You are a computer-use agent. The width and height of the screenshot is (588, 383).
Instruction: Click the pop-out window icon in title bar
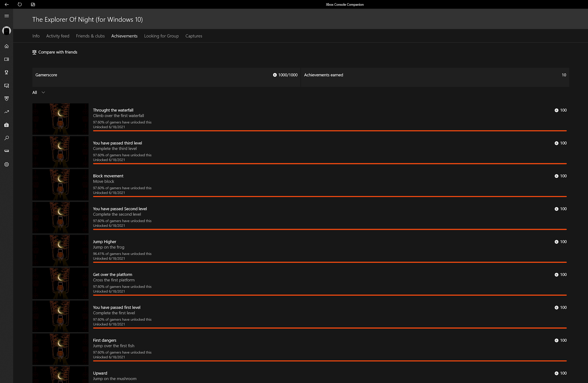click(x=33, y=5)
